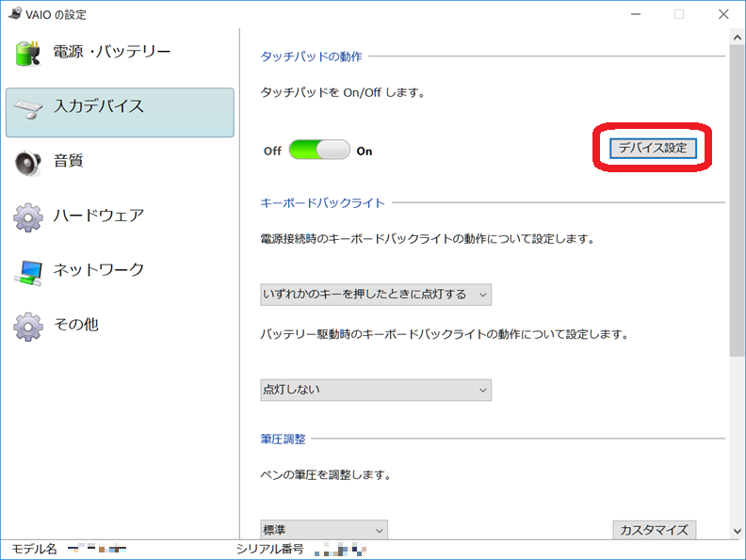Select the 入力デバイス category
746x560 pixels.
(120, 112)
